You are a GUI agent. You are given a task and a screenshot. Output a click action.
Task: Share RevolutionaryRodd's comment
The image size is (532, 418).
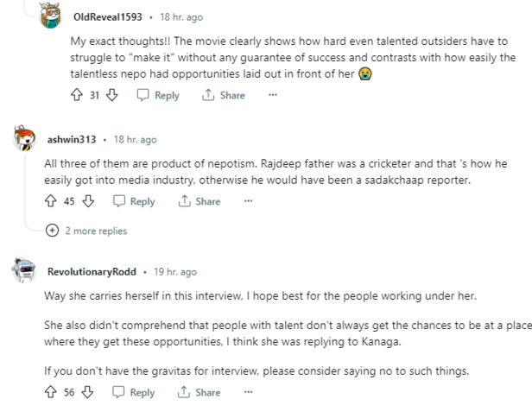[199, 392]
